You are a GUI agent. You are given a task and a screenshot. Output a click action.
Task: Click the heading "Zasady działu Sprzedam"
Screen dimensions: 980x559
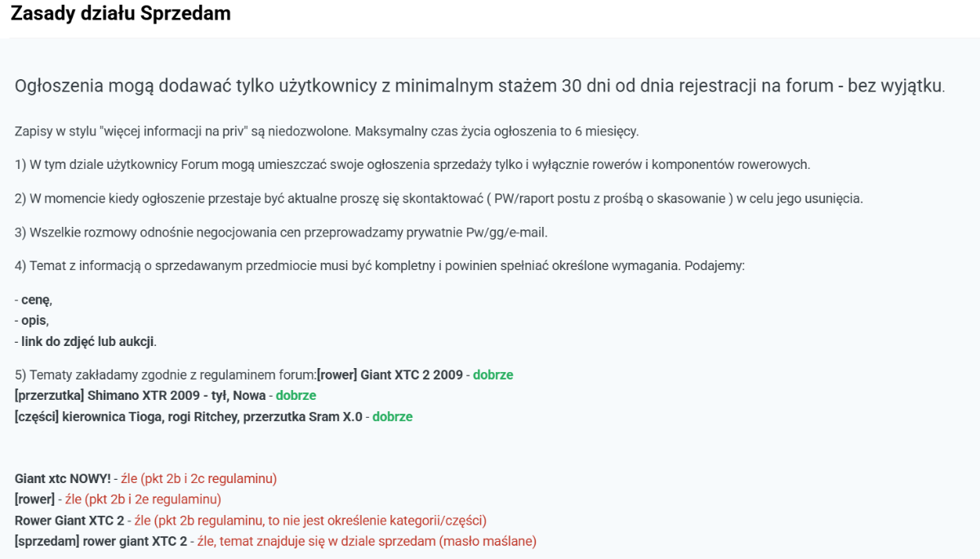click(x=120, y=14)
